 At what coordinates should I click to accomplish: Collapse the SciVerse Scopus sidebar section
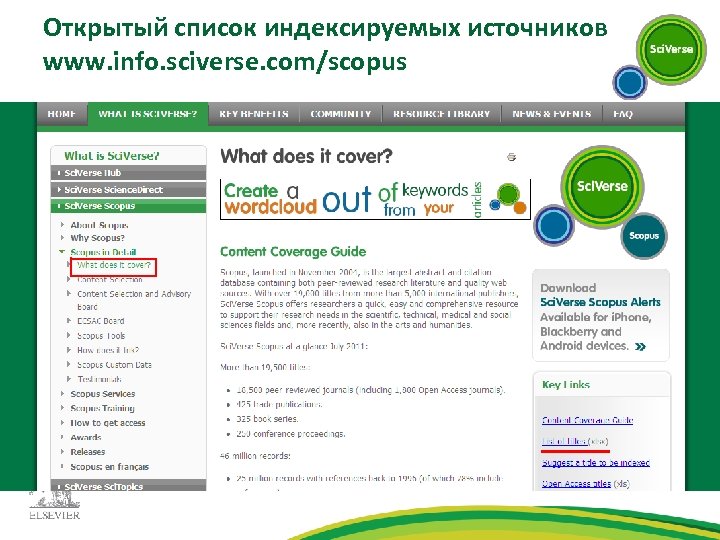[x=129, y=206]
